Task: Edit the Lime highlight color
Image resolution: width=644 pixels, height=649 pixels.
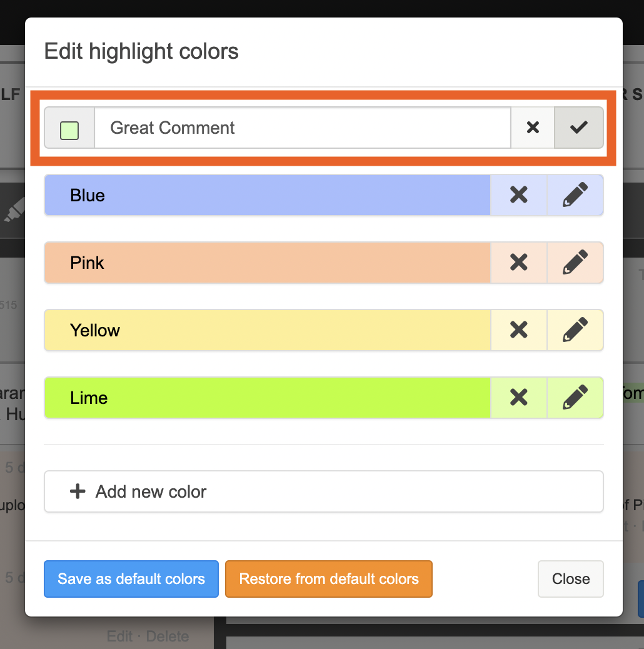Action: pos(575,398)
